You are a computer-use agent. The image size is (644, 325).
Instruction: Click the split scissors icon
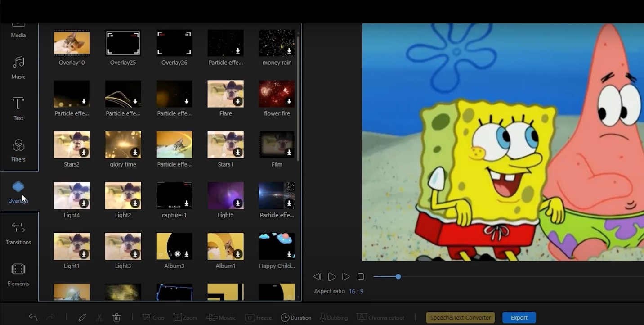coord(99,317)
